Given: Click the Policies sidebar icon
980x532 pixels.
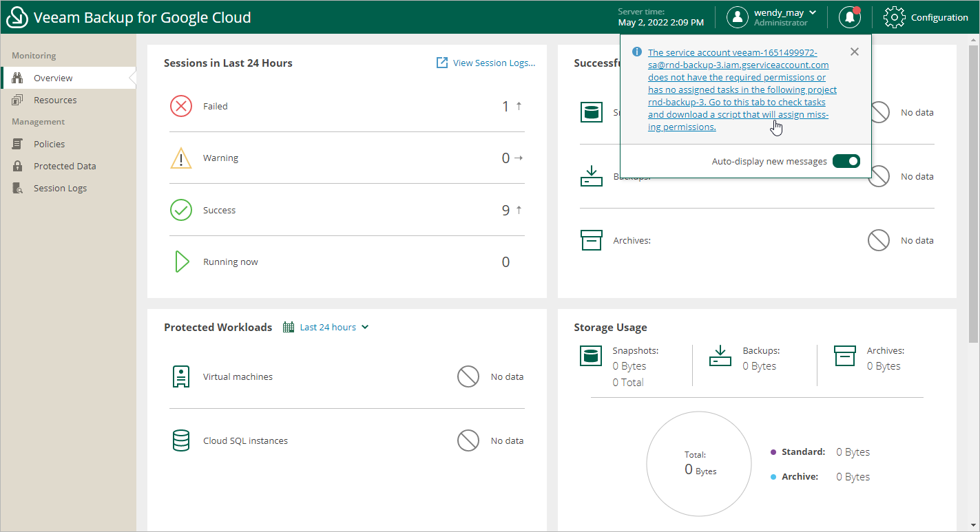Looking at the screenshot, I should coord(18,144).
